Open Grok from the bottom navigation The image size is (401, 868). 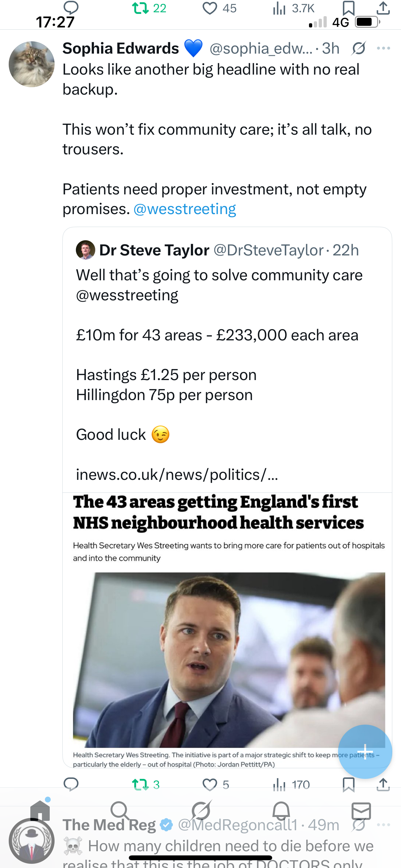point(201,811)
